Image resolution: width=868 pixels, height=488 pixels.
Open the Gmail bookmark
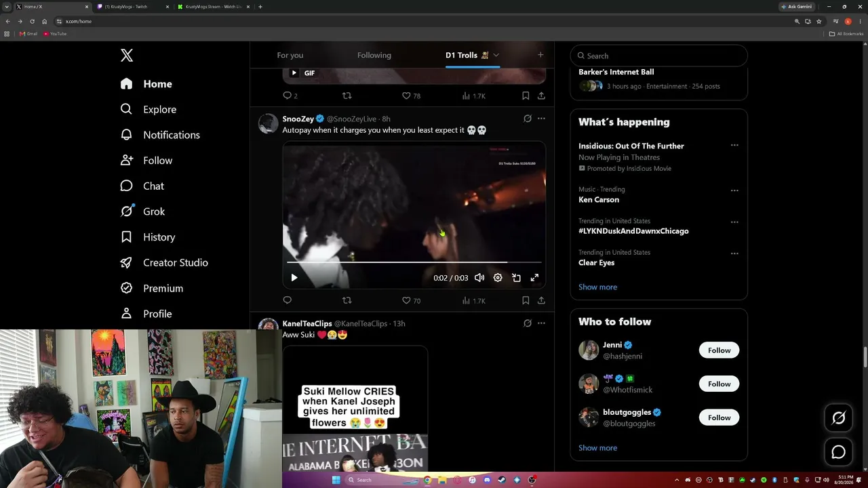28,33
